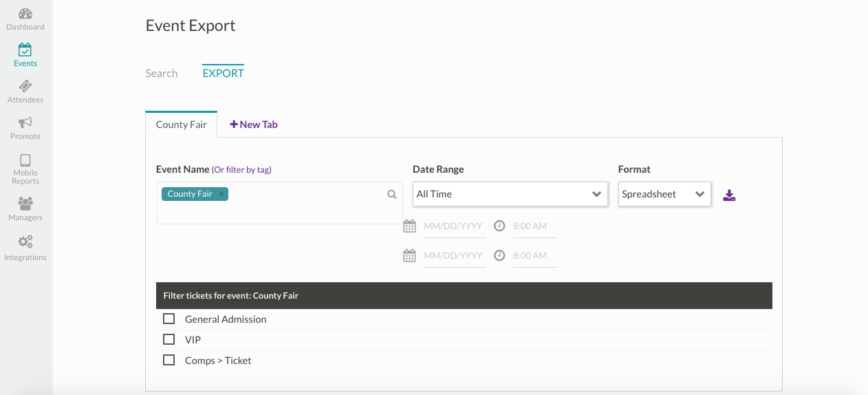Tick the VIP ticket checkbox
Viewport: 868px width, 395px height.
tap(169, 339)
